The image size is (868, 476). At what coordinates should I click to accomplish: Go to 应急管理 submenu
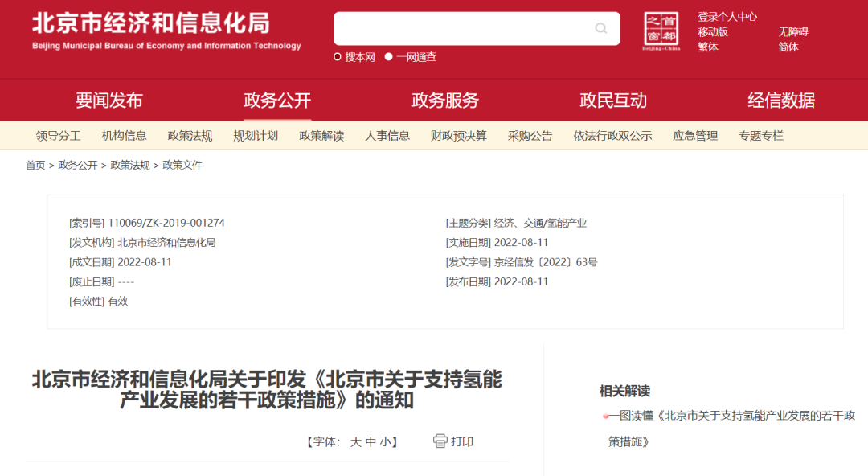[x=695, y=136]
